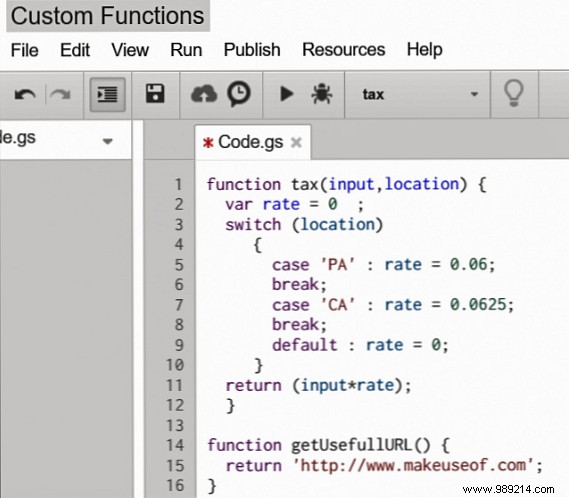The image size is (569, 498).
Task: Close the Code.gs tab
Action: (296, 143)
